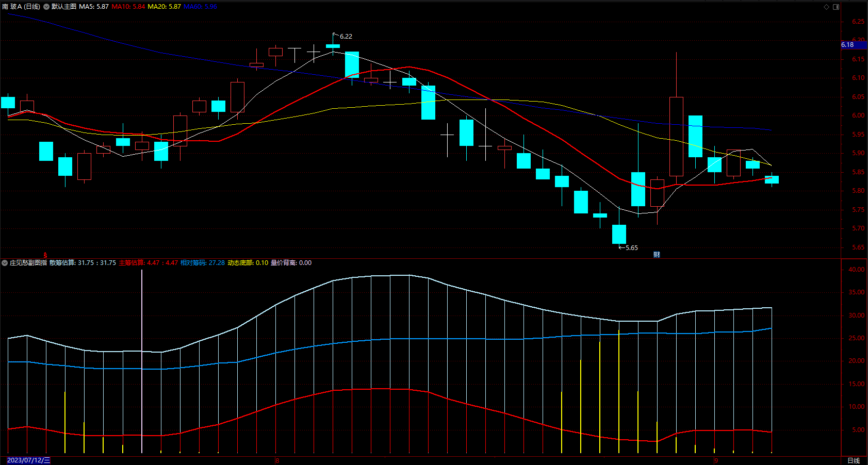Viewport: 868px width, 465px height.
Task: Click the 6.18 current price tag on axis
Action: coord(853,45)
